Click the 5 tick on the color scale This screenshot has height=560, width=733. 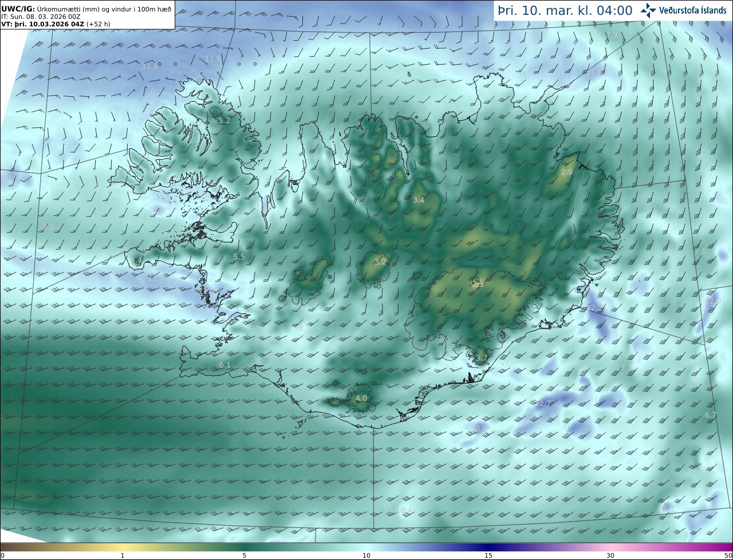[245, 555]
